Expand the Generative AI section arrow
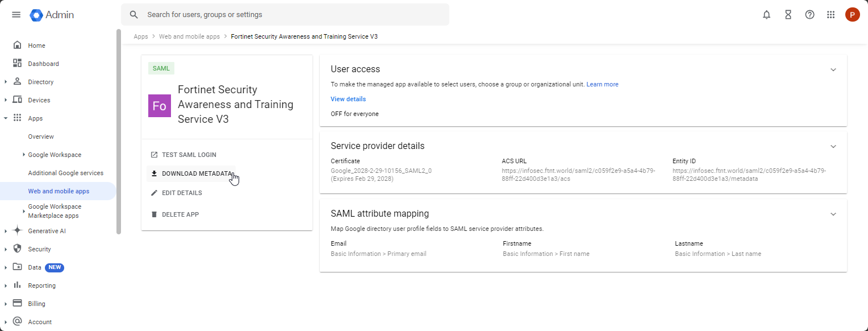Screen dimensions: 868x331 click(x=5, y=231)
